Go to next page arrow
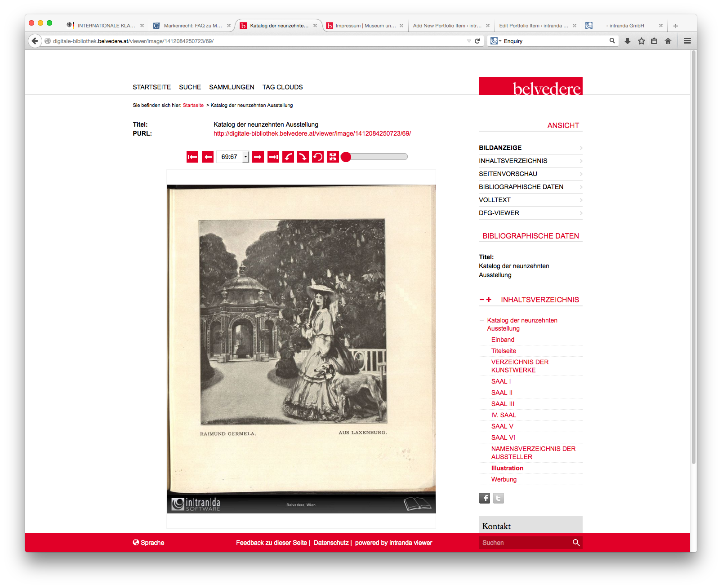Screen dimensions: 722x588 258,157
